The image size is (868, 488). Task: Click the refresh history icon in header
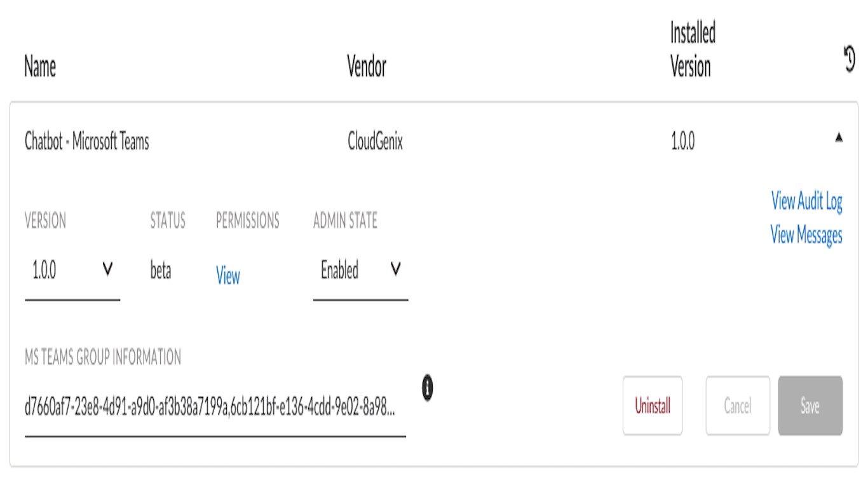(849, 61)
